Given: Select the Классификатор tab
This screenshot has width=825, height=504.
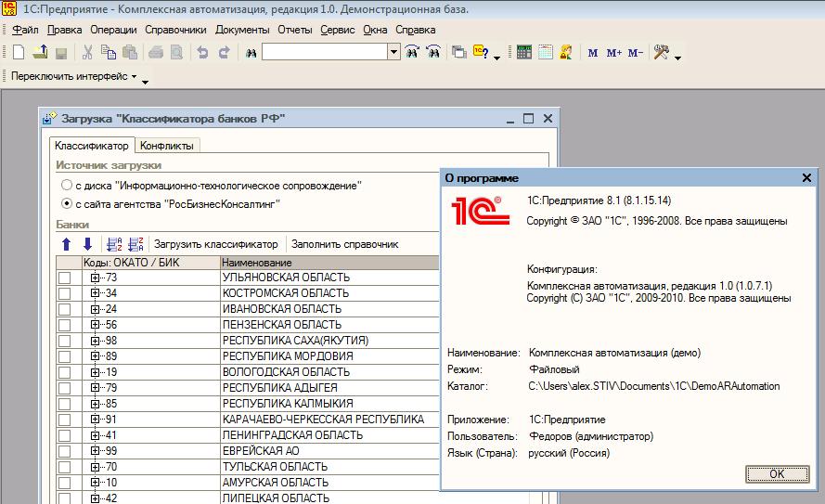Looking at the screenshot, I should pos(92,146).
